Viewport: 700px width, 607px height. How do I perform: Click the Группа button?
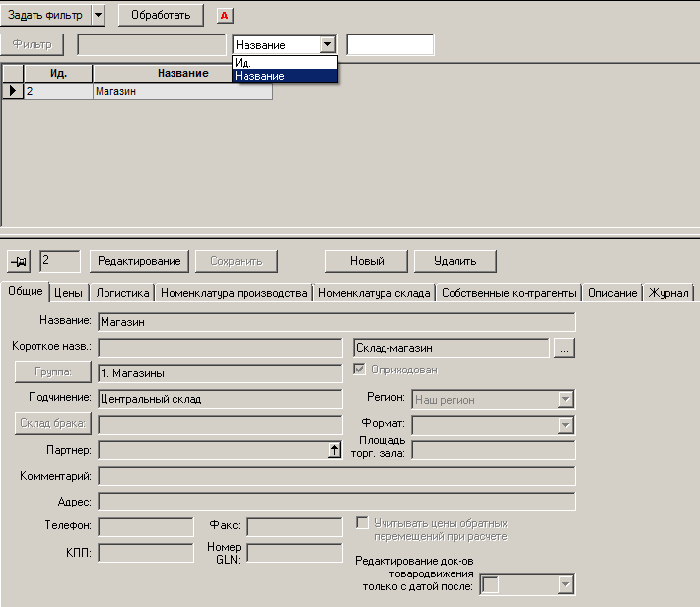pos(53,371)
